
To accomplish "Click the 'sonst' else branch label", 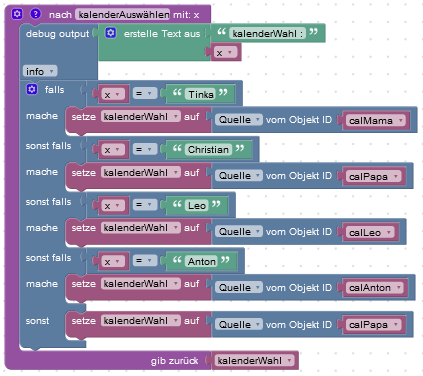I will (37, 321).
